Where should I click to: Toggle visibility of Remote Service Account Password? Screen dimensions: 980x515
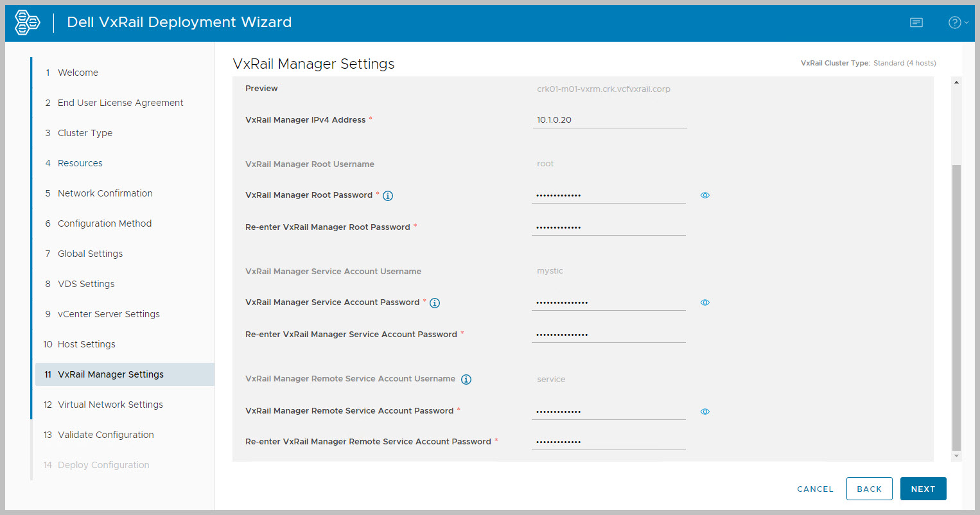704,412
